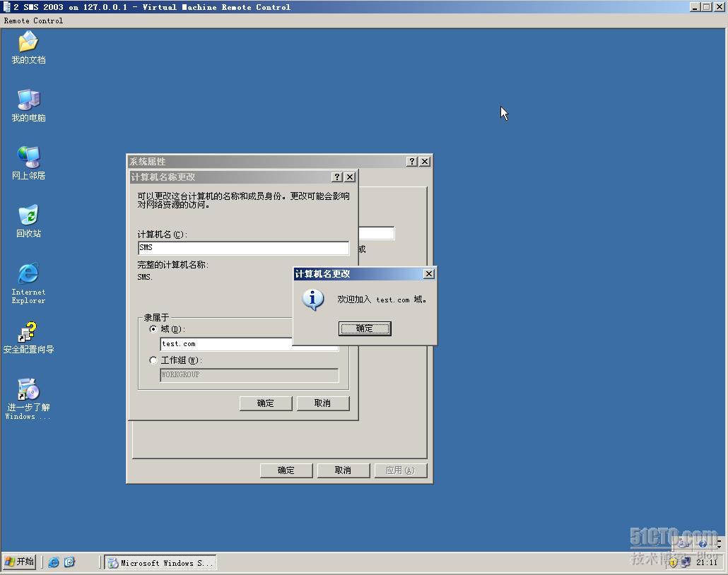Click the second quick launch icon beside IE
728x575 pixels.
click(x=69, y=562)
